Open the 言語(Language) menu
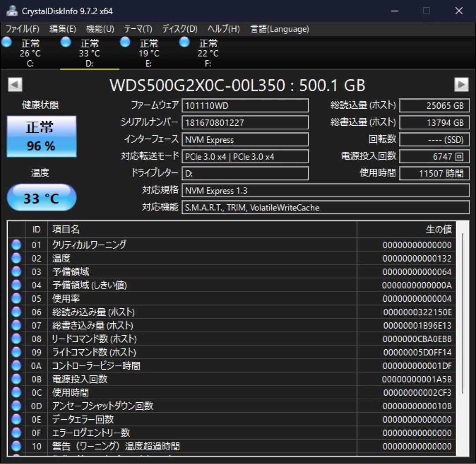The height and width of the screenshot is (464, 476). pyautogui.click(x=279, y=29)
